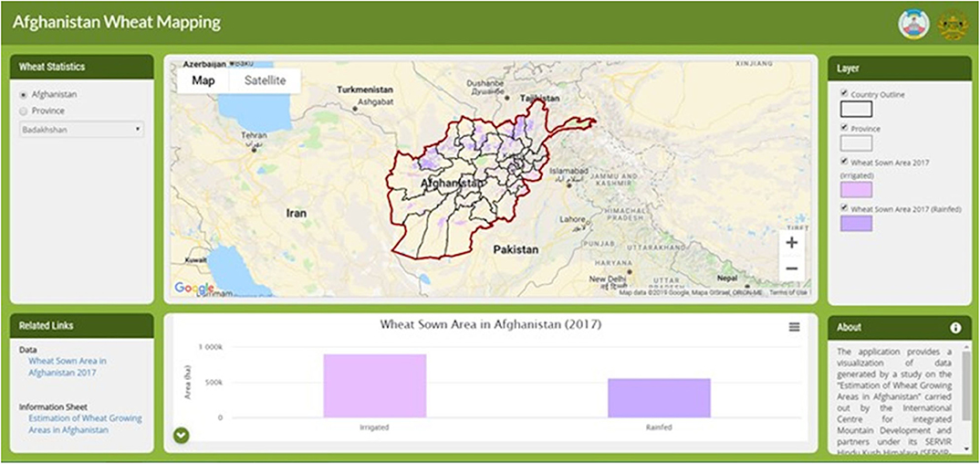Image resolution: width=980 pixels, height=464 pixels.
Task: Click the Google logo on map
Action: tap(193, 288)
